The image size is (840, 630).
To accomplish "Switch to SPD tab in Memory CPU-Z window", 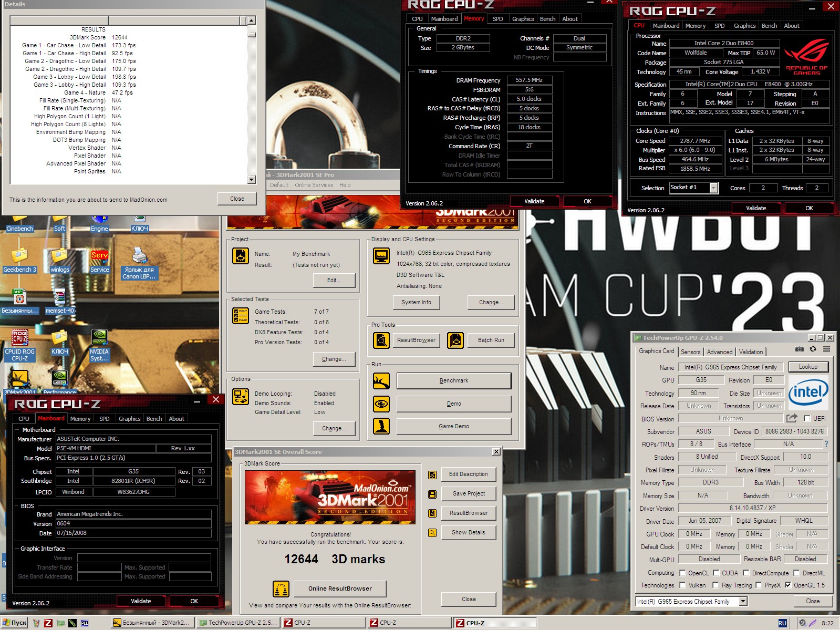I will pyautogui.click(x=497, y=19).
